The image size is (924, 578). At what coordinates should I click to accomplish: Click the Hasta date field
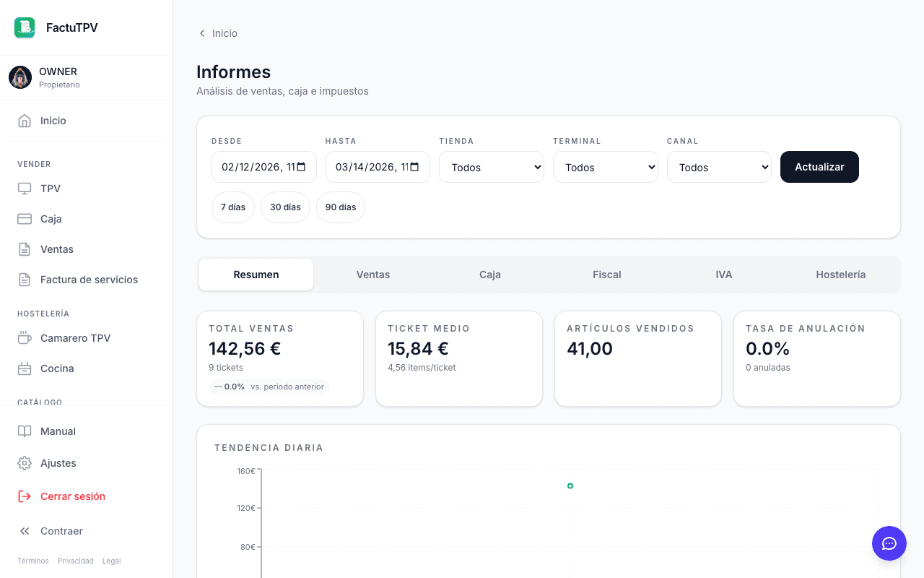click(378, 167)
